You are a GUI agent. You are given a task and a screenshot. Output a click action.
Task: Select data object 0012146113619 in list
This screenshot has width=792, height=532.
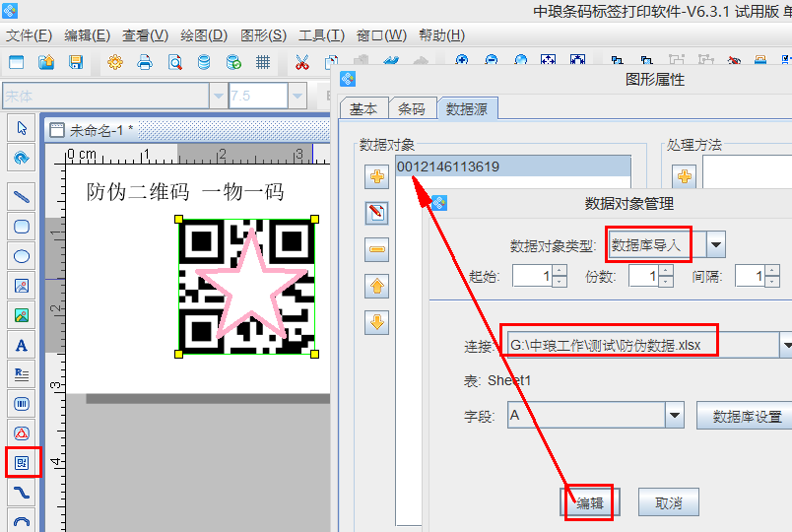513,166
